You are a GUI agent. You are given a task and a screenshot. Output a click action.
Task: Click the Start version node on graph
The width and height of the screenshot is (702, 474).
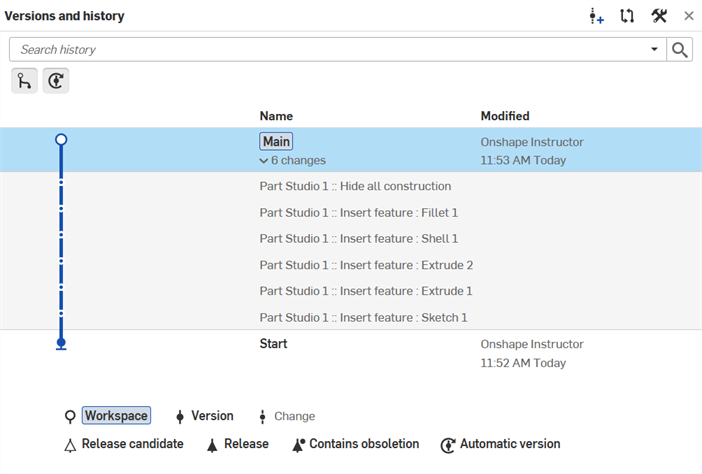pyautogui.click(x=61, y=343)
